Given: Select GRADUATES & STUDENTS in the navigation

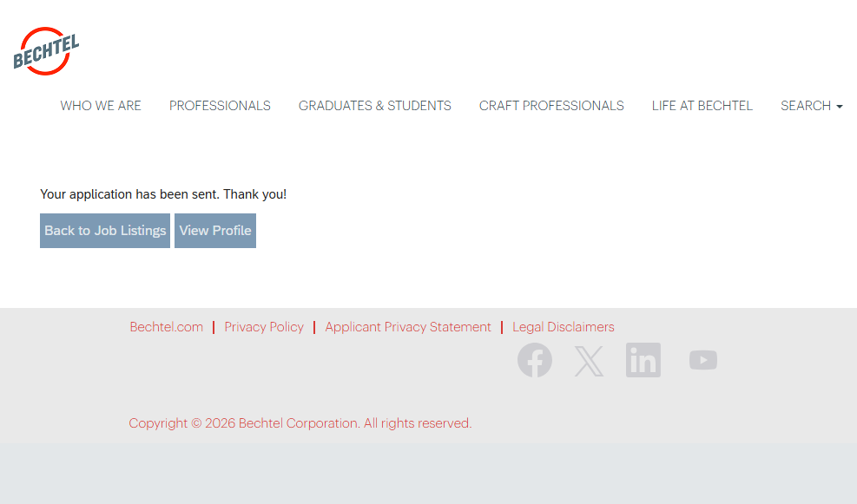Looking at the screenshot, I should 375,106.
